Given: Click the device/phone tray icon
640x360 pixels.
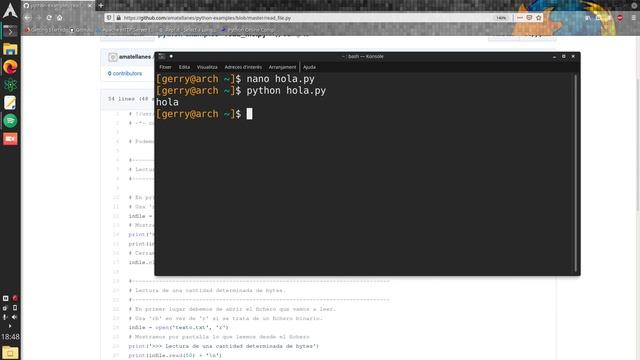Looking at the screenshot, I should point(15,308).
